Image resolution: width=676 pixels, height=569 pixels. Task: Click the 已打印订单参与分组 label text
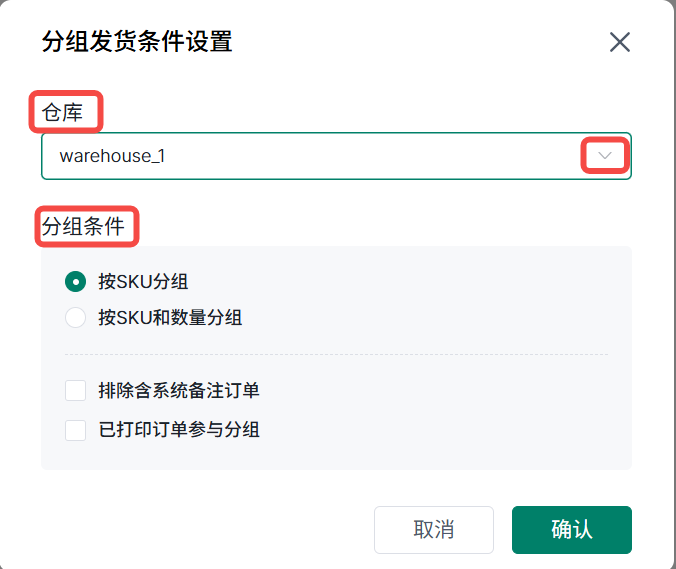coord(179,430)
